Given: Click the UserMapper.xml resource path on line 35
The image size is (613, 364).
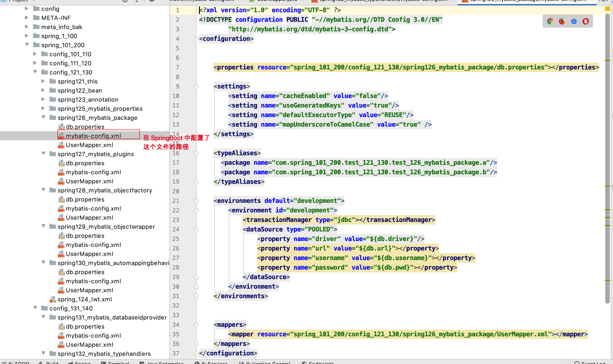Looking at the screenshot, I should [421, 334].
